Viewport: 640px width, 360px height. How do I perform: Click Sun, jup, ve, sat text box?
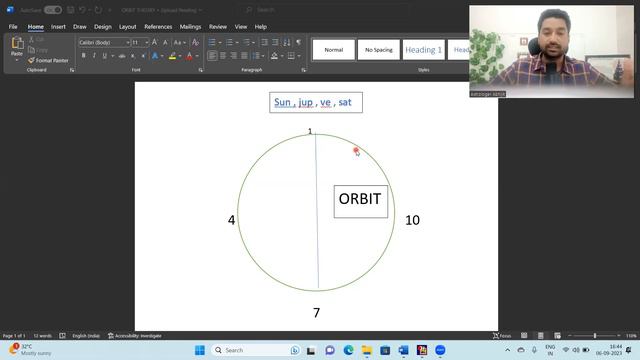316,102
